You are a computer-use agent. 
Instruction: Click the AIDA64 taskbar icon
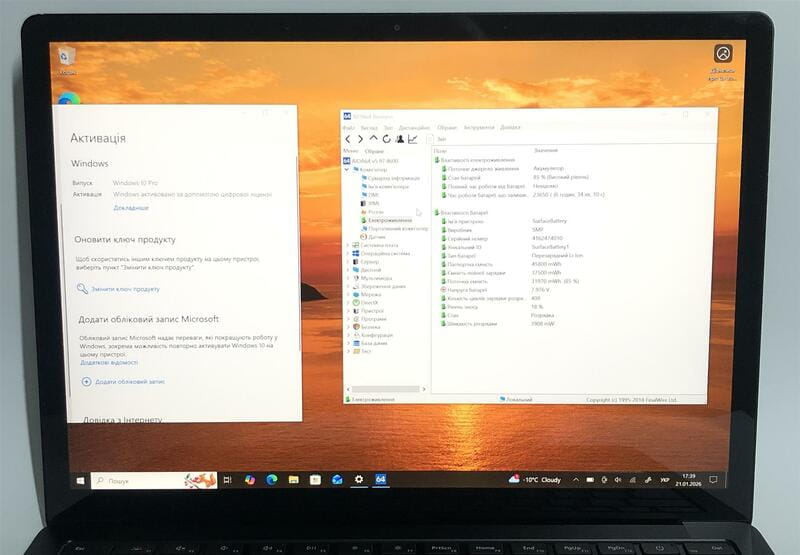[x=380, y=480]
